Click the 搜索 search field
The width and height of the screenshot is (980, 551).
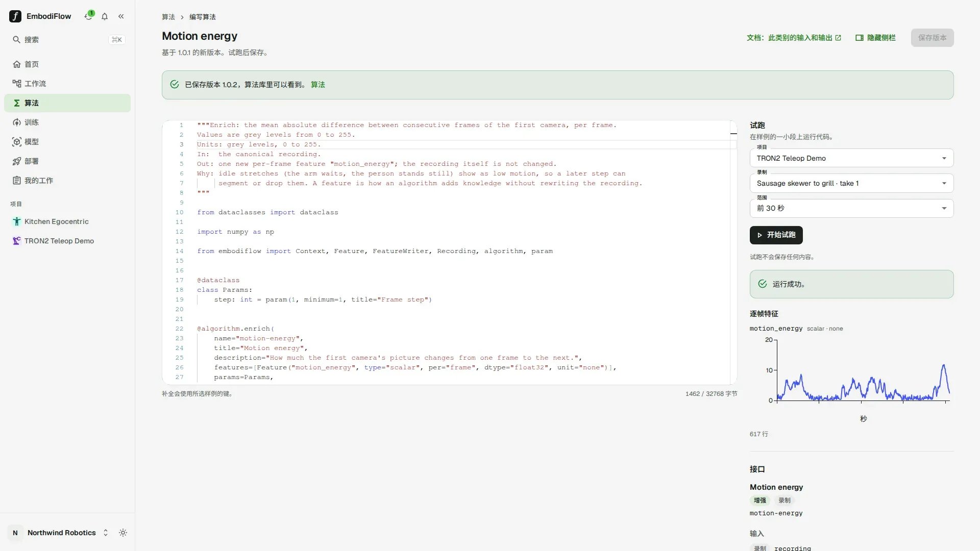pos(67,40)
